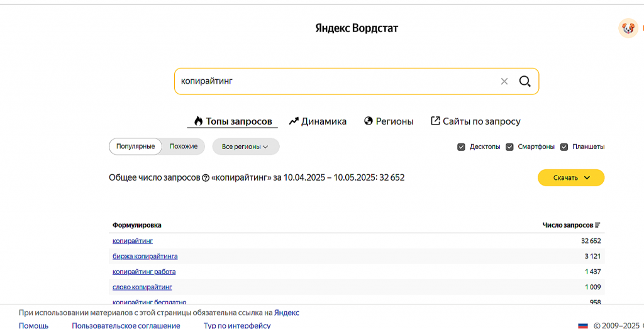644x329 pixels.
Task: Click into the копирайтинг search input field
Action: [x=333, y=81]
